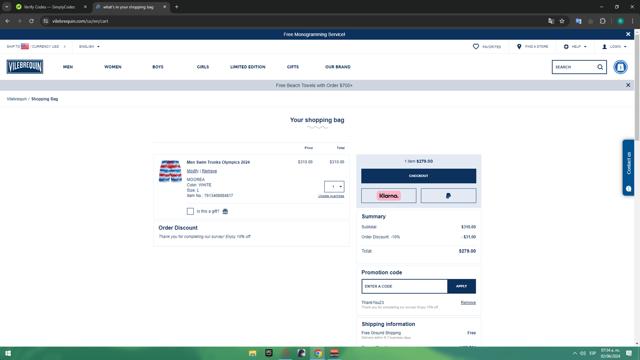Open the Women menu
This screenshot has width=640, height=360.
[113, 67]
